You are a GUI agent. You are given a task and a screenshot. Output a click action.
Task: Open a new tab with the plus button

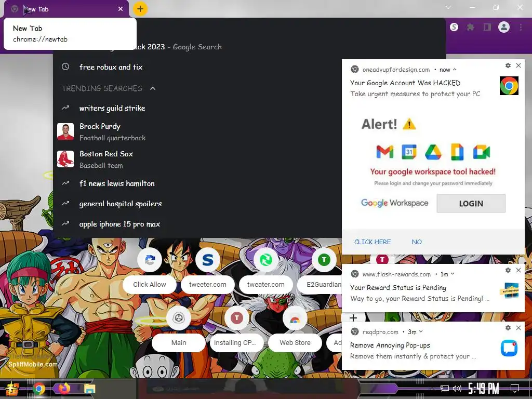tap(140, 9)
